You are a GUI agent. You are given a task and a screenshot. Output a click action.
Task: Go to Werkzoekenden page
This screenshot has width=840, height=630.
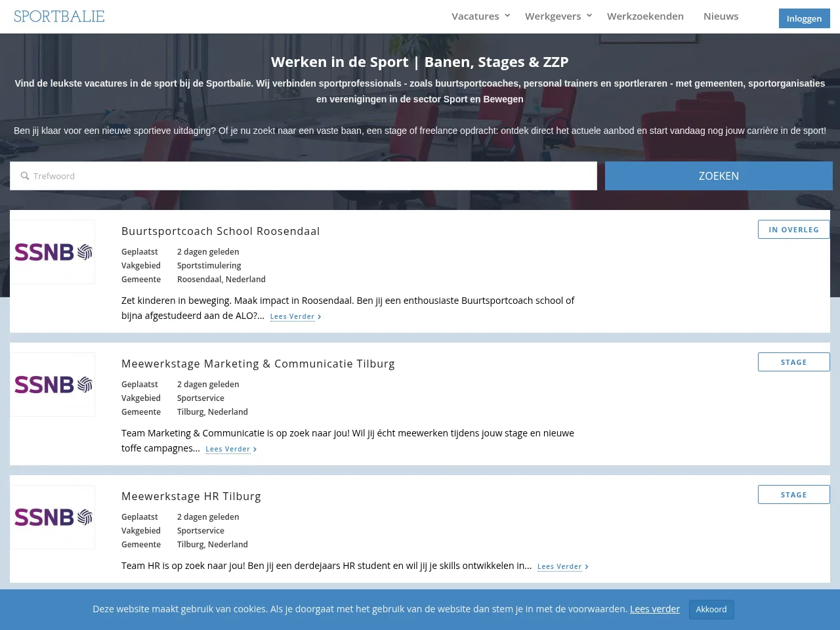[645, 16]
